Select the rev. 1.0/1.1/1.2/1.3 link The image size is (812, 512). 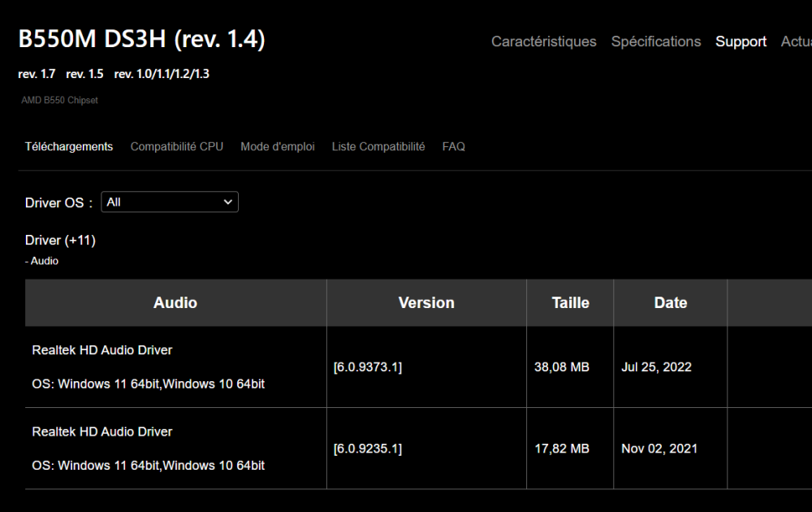pos(162,74)
